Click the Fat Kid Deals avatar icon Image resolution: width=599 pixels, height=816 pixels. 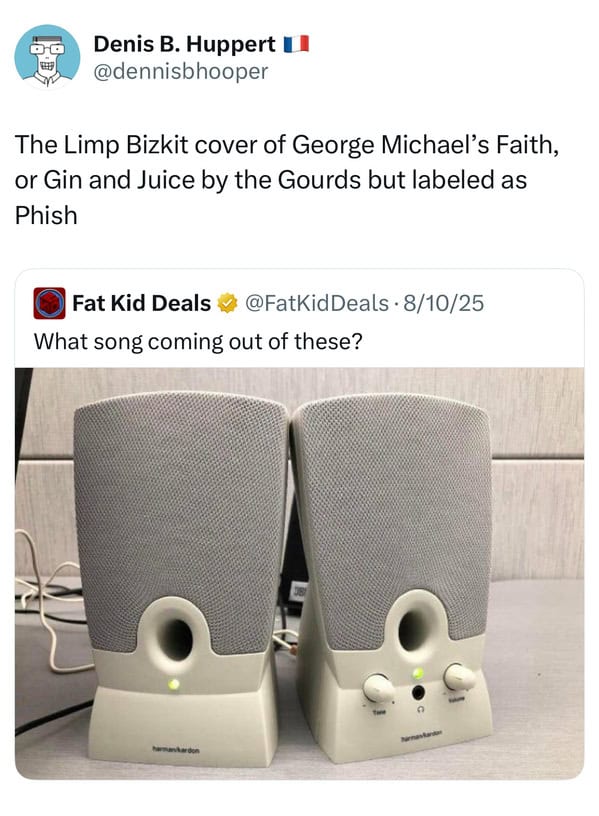click(x=49, y=303)
